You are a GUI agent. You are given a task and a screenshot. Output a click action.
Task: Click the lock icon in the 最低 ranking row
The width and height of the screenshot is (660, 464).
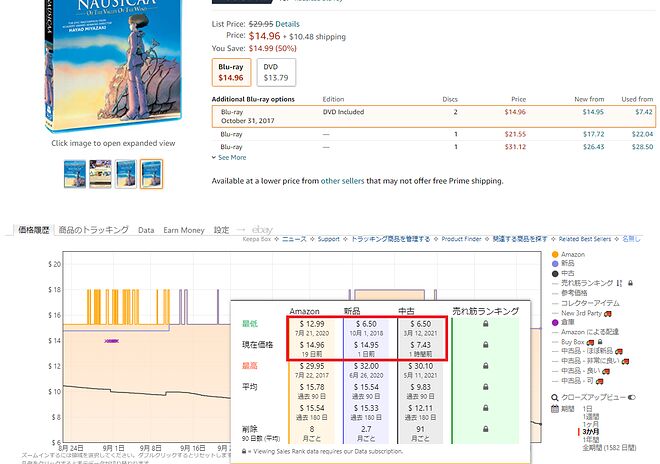485,323
